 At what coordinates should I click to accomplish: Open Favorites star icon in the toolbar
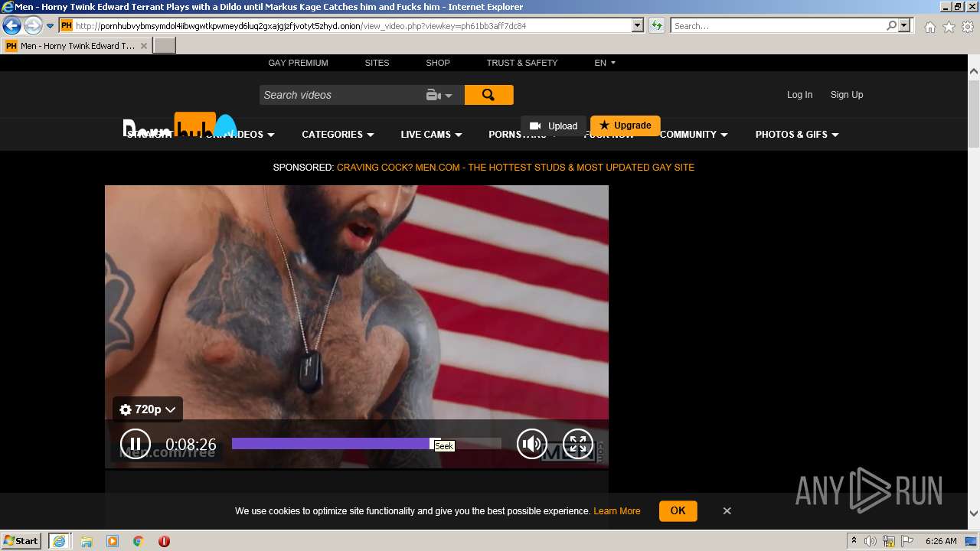pos(949,27)
